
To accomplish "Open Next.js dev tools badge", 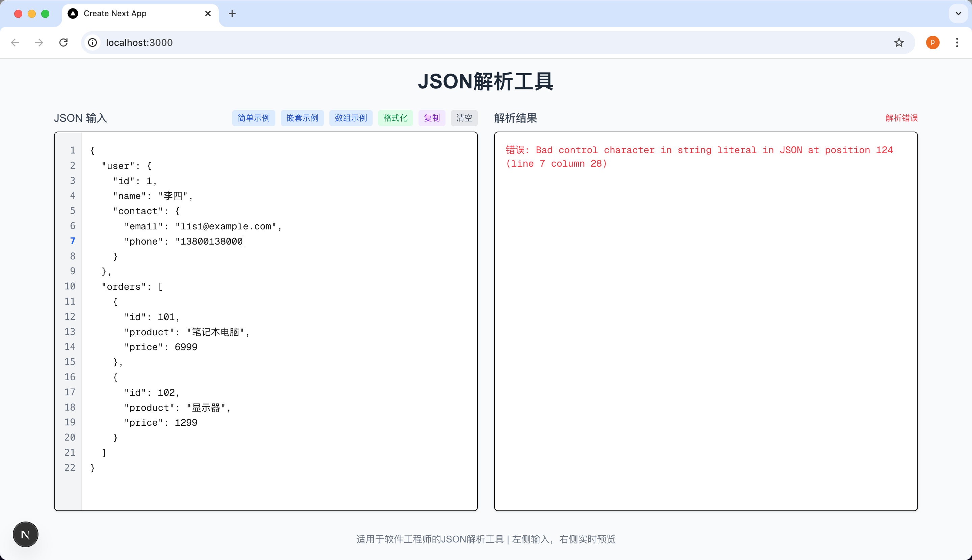I will click(25, 534).
